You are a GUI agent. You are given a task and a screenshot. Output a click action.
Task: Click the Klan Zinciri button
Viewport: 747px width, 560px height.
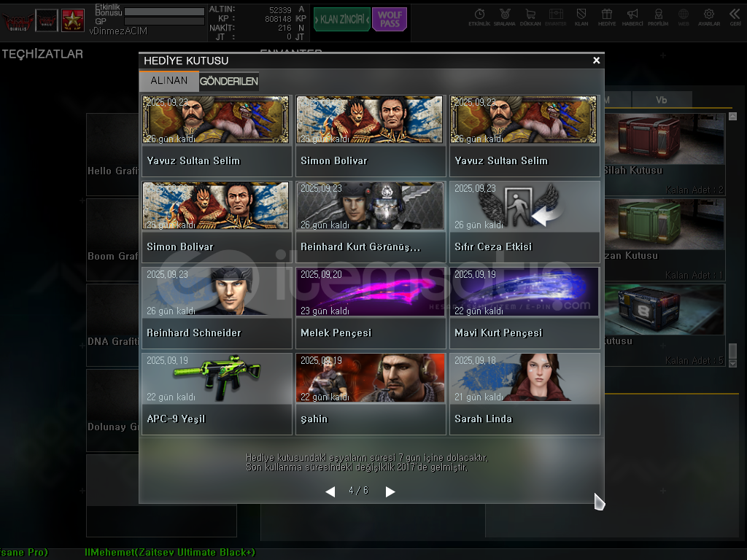(x=342, y=20)
